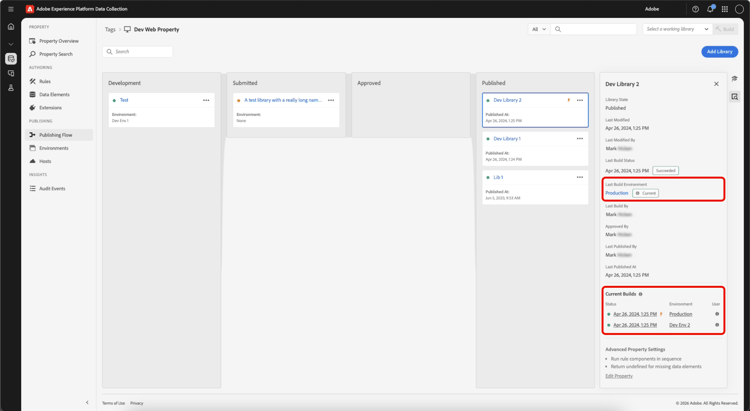
Task: Open Terms of Use link
Action: click(x=113, y=403)
